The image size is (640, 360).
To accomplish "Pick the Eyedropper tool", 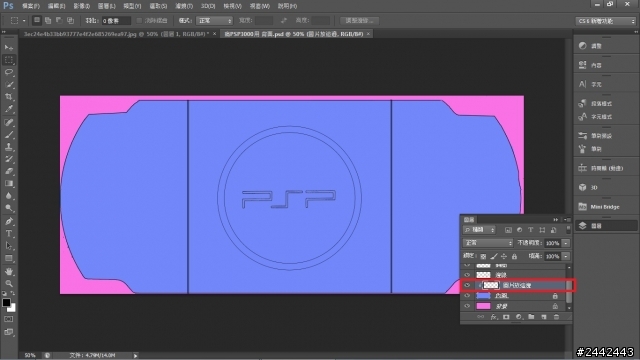I will pos(9,109).
